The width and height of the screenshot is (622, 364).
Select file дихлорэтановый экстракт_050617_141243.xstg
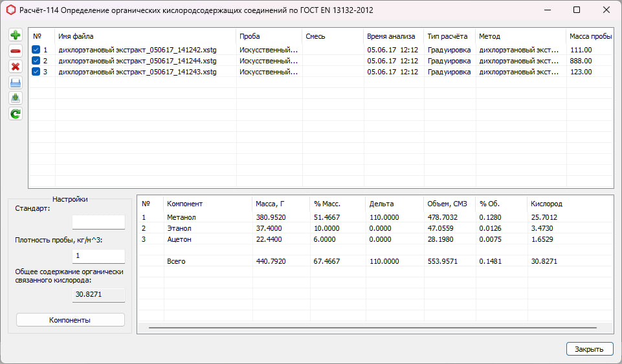pos(137,72)
